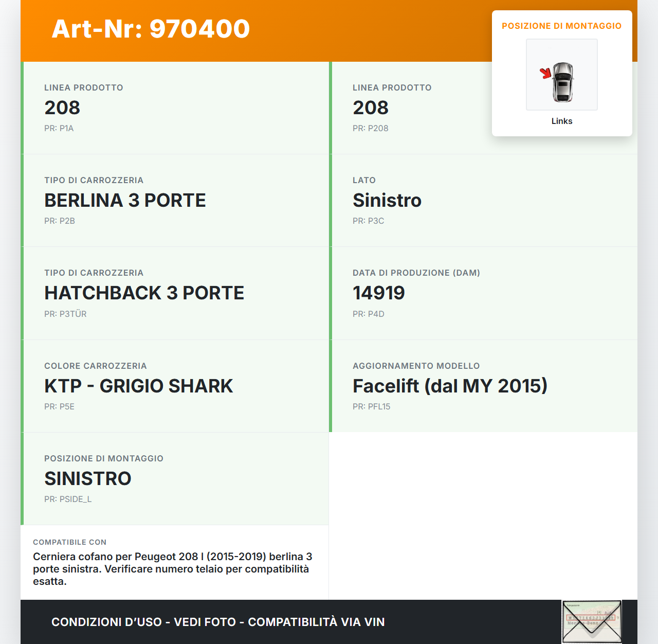The height and width of the screenshot is (644, 658).
Task: Select the Sinistro side value
Action: pos(387,200)
